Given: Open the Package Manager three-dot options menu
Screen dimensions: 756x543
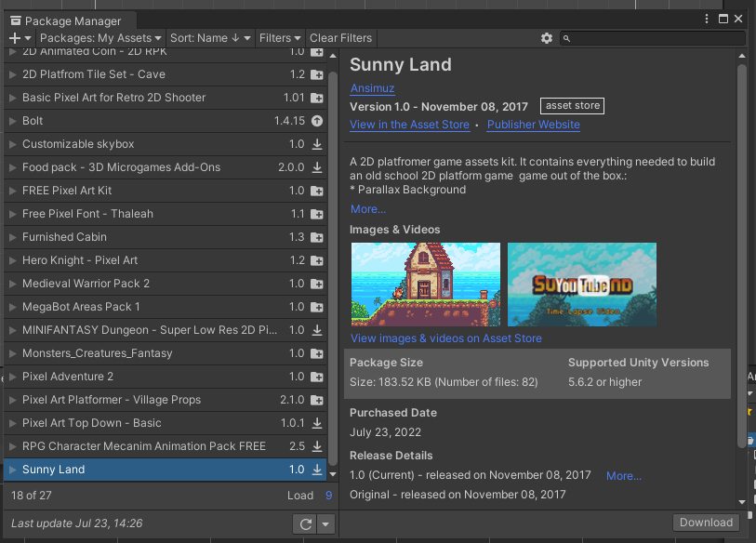Looking at the screenshot, I should click(707, 19).
